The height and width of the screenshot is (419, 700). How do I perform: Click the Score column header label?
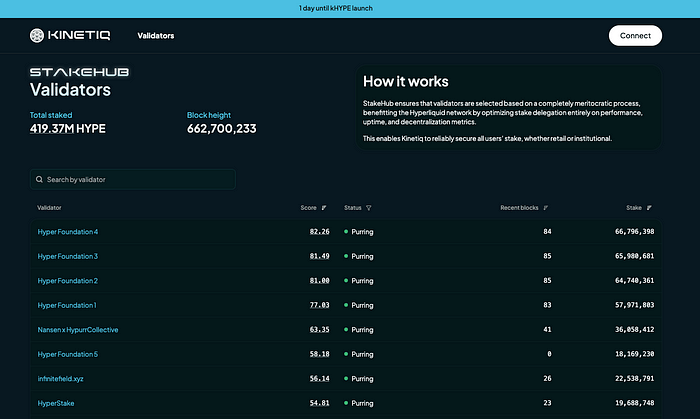click(308, 208)
